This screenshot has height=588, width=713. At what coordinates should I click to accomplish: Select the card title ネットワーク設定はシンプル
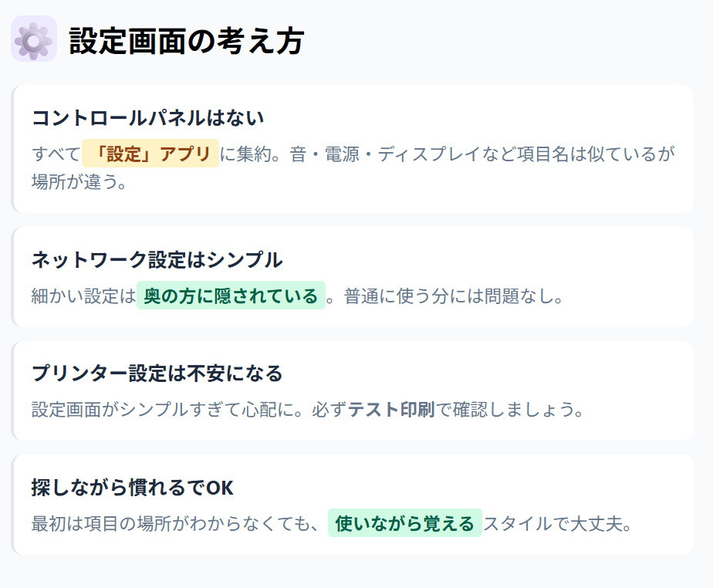pos(157,260)
